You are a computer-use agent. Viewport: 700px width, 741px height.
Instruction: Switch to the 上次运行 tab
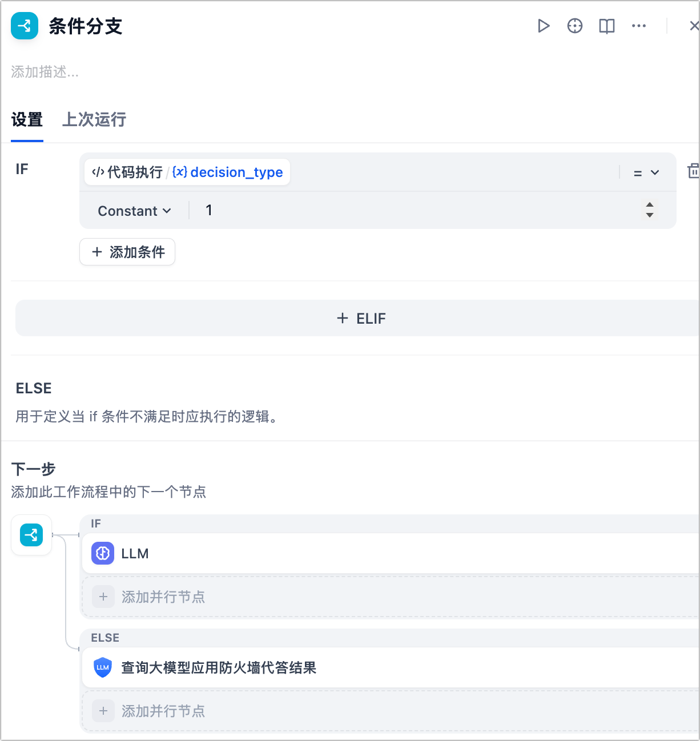pyautogui.click(x=94, y=120)
